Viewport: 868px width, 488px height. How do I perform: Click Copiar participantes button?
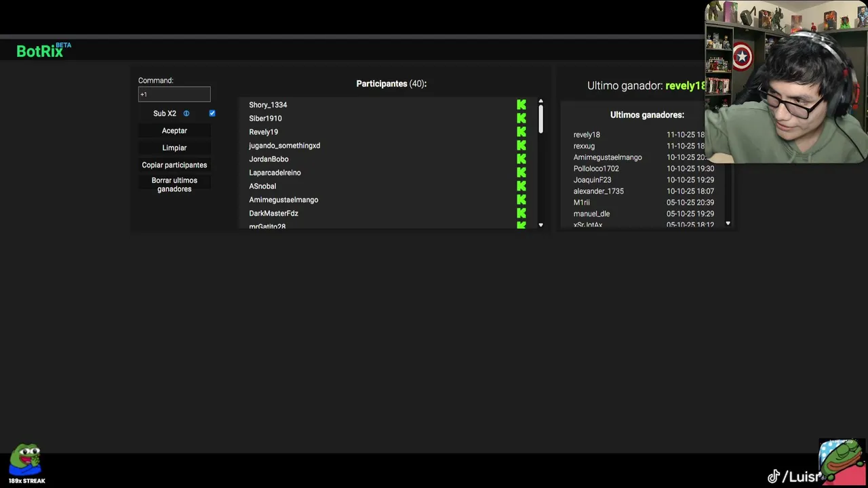(x=174, y=165)
